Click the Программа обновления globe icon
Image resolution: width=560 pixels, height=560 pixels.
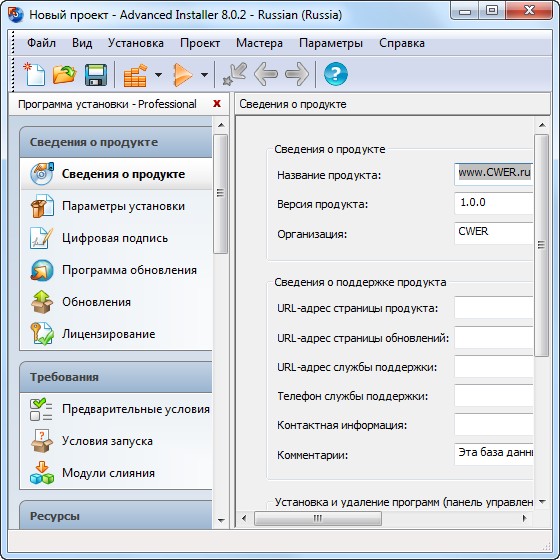42,270
